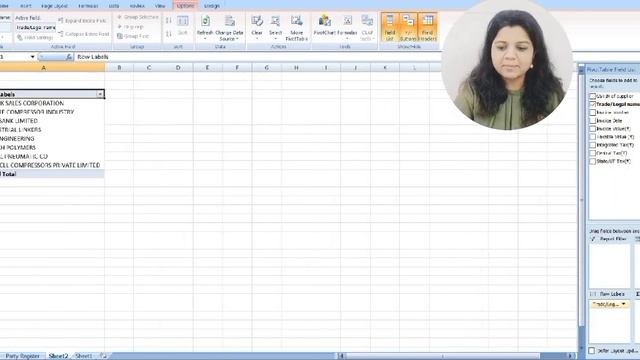Viewport: 640px width, 360px height.
Task: Click the vertical scrollbar down arrow
Action: tap(581, 349)
